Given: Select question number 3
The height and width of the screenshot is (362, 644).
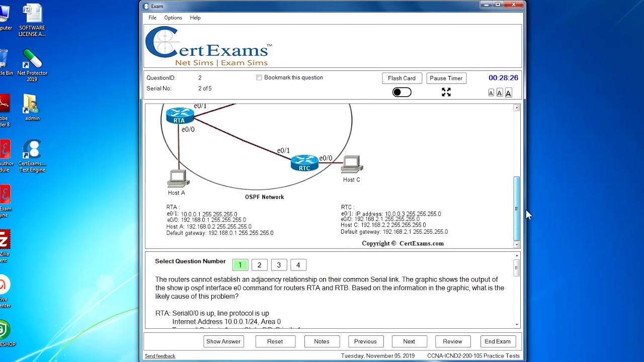Looking at the screenshot, I should [x=279, y=265].
